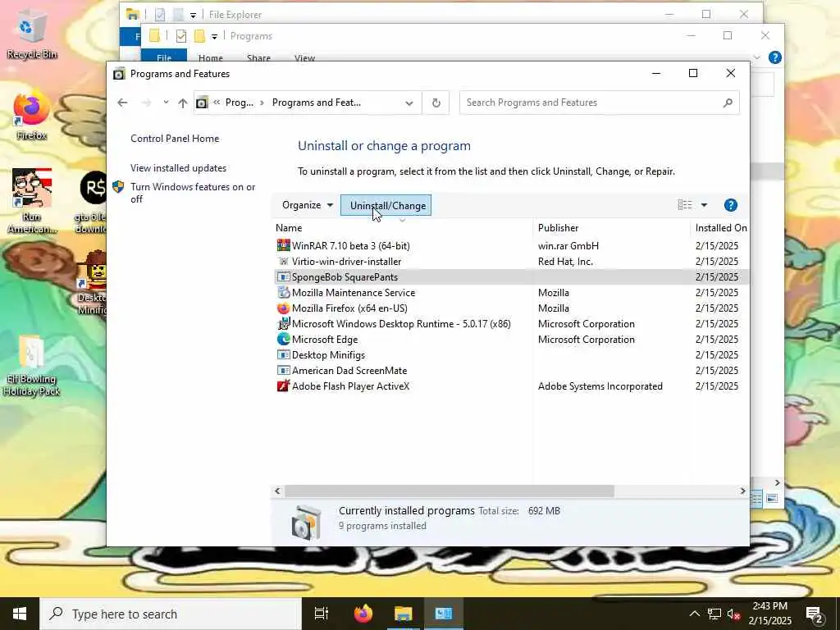The image size is (840, 630).
Task: Click the Microsoft Windows Desktop Runtime icon
Action: (283, 323)
